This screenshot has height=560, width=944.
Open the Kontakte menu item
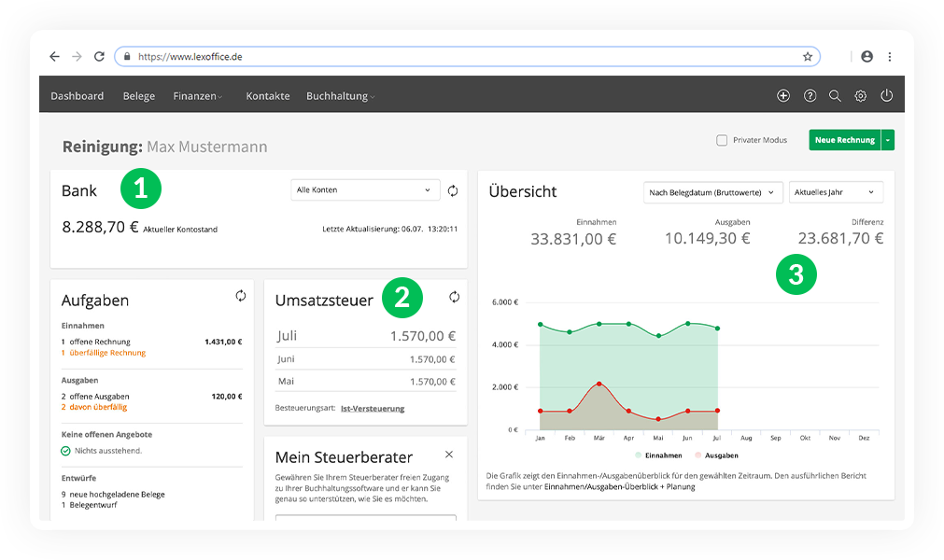(268, 96)
